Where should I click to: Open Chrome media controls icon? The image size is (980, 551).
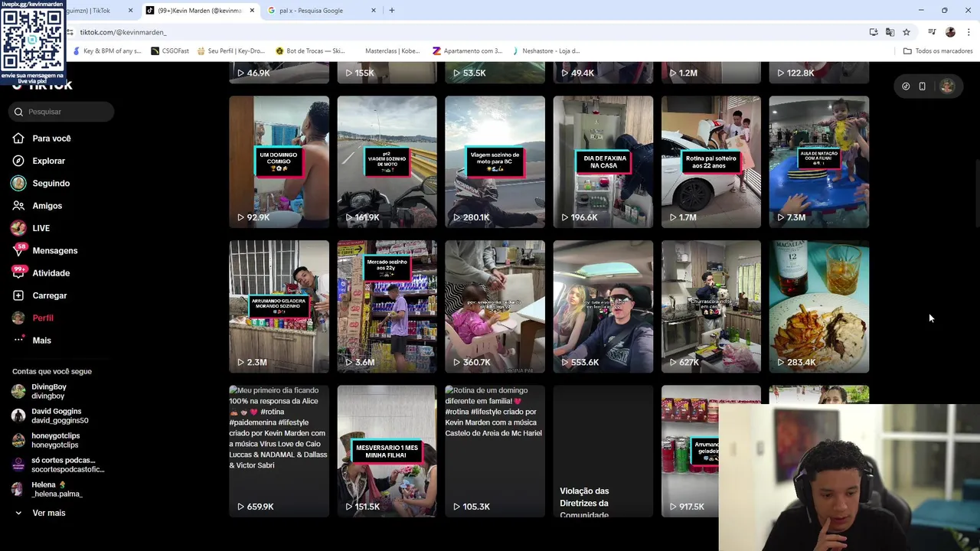click(x=932, y=32)
